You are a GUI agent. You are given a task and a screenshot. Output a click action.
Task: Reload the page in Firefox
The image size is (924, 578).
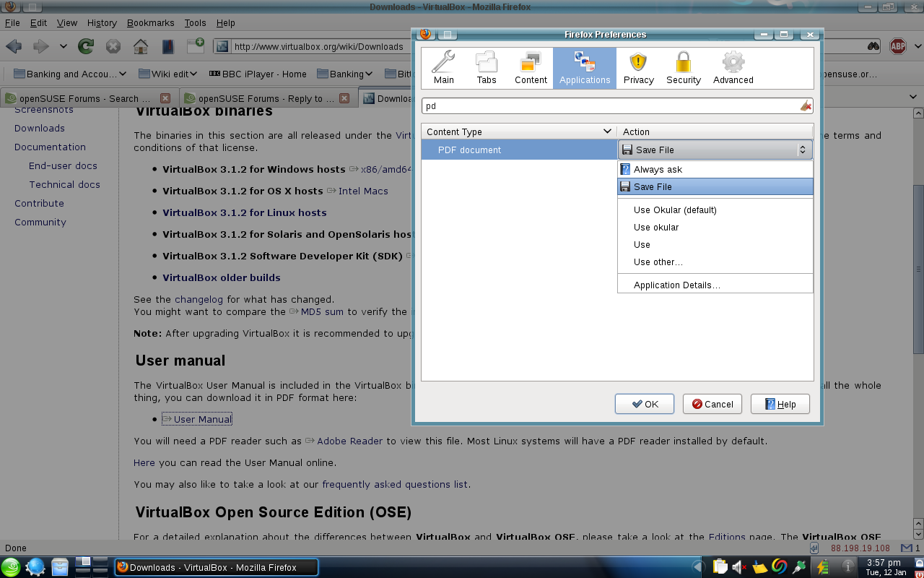coord(86,46)
